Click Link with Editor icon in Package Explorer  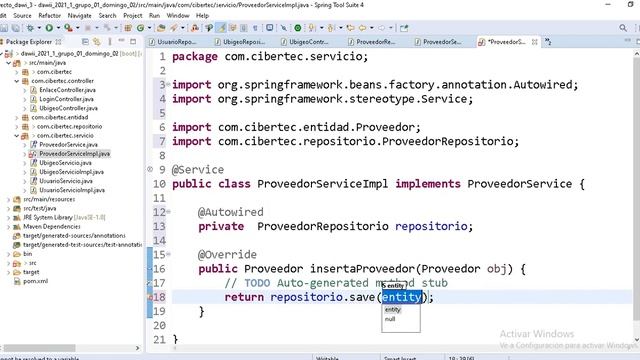tap(97, 42)
